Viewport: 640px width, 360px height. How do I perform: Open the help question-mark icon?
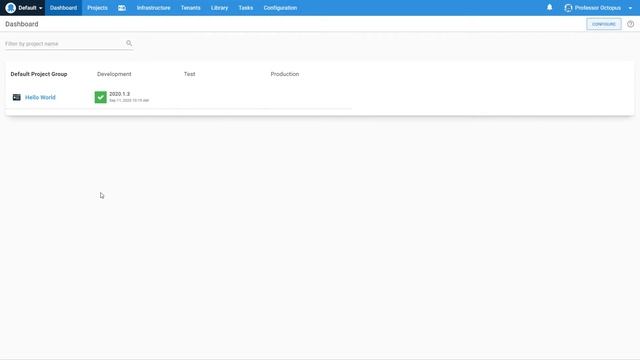tap(631, 24)
